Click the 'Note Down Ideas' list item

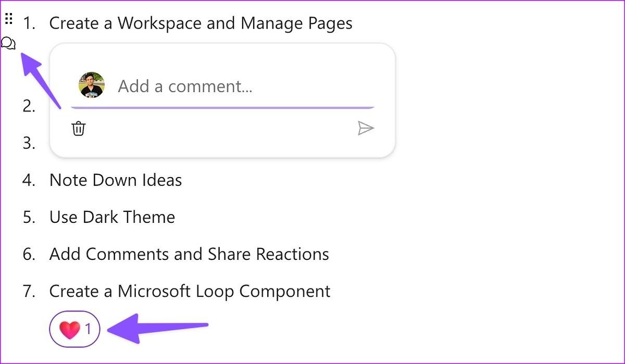(116, 180)
